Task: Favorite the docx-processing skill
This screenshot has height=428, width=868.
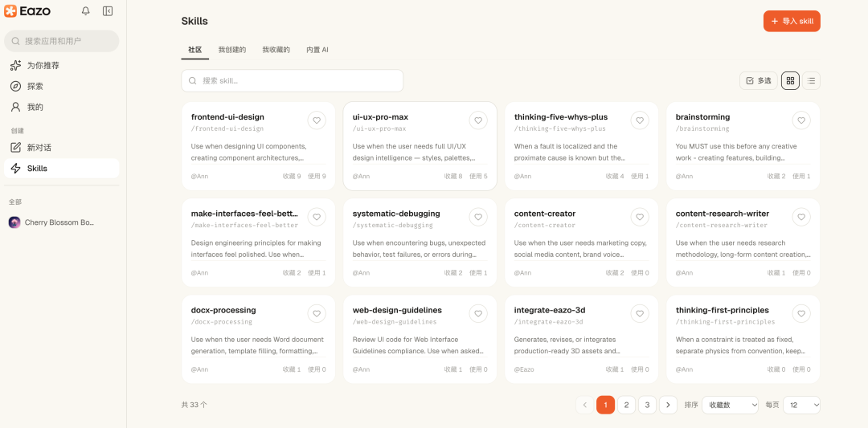Action: pyautogui.click(x=317, y=313)
